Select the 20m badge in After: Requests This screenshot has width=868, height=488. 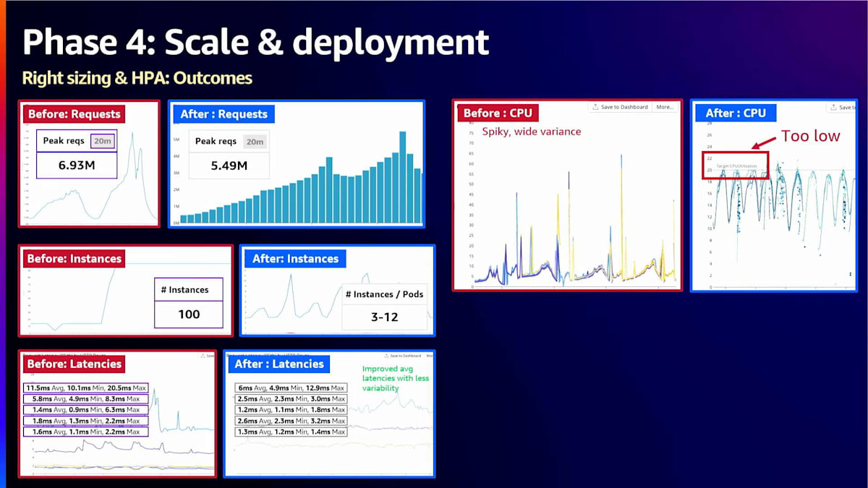tap(255, 142)
